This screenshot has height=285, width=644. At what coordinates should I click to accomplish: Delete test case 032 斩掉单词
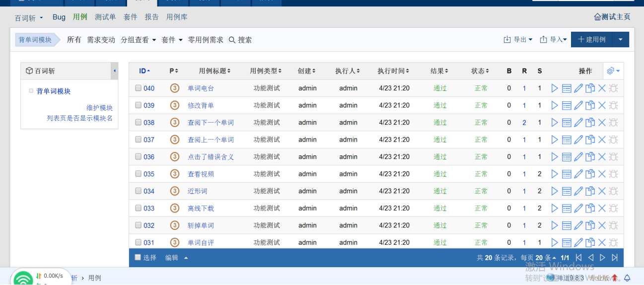coord(602,225)
